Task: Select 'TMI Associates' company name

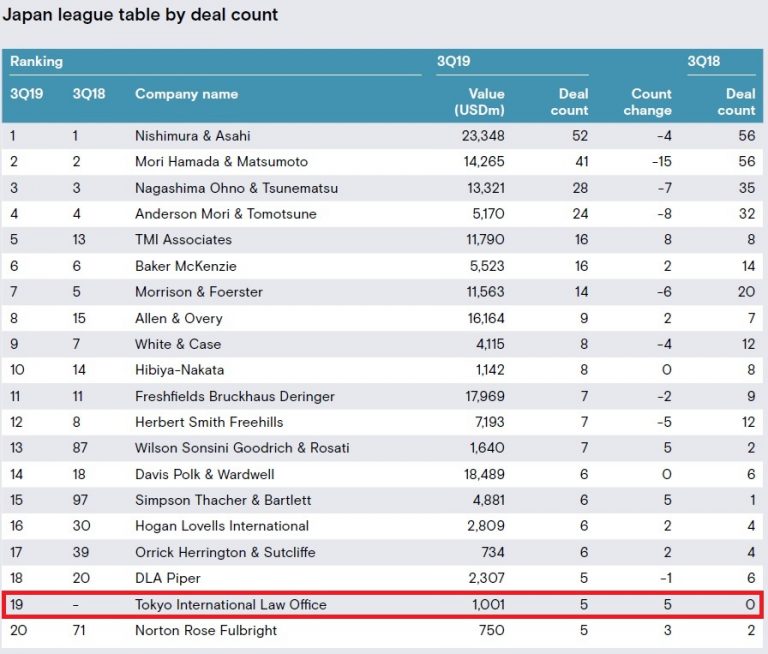Action: pyautogui.click(x=184, y=240)
